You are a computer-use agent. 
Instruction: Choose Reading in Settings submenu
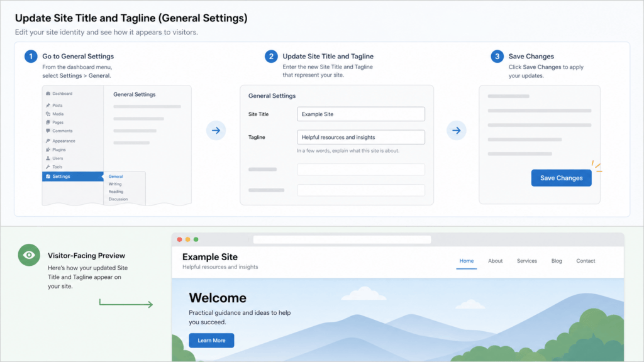(116, 192)
